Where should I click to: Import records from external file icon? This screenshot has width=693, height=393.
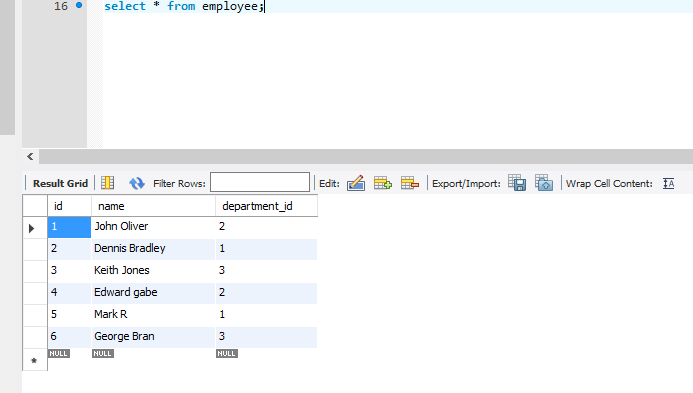click(x=544, y=183)
